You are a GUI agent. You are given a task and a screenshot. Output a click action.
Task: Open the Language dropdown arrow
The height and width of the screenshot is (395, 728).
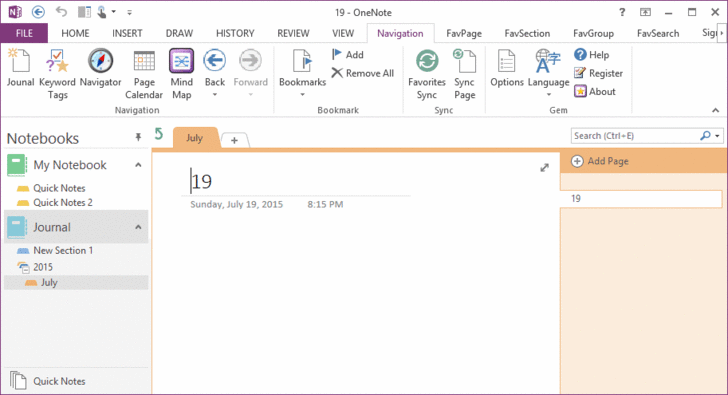548,95
